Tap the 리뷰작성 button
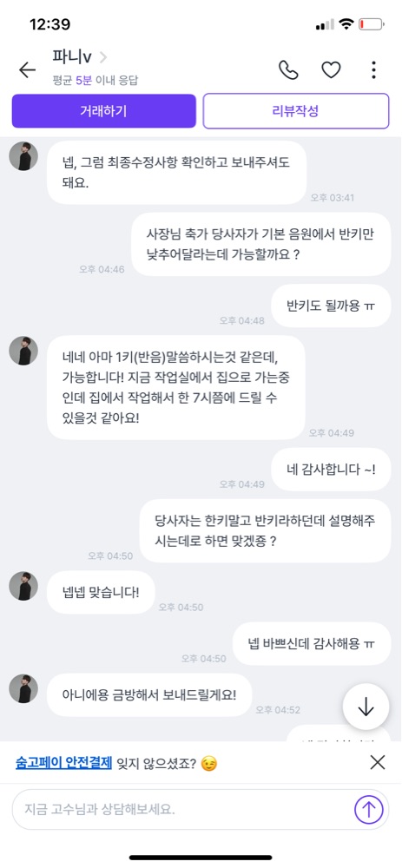The height and width of the screenshot is (868, 402). pos(296,111)
